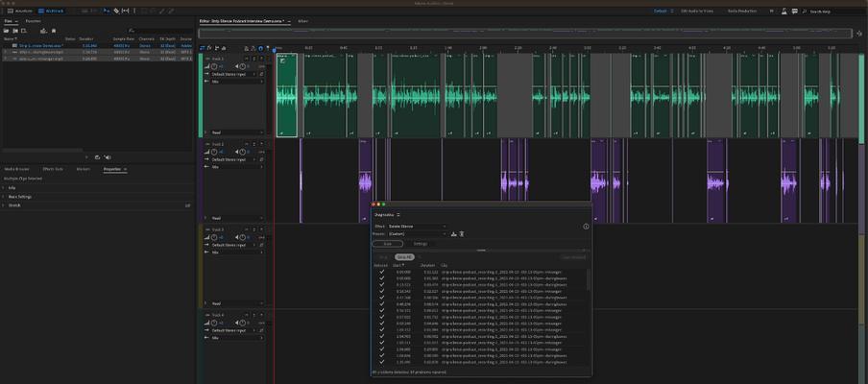Click the Delete All button
Screen dimensions: 868x384
pos(404,256)
